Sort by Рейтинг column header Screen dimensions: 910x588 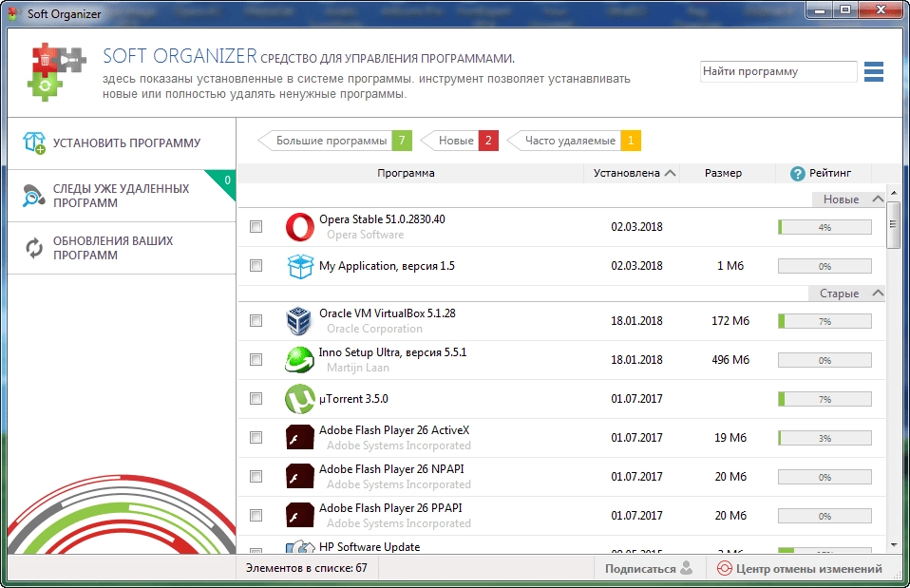coord(822,173)
